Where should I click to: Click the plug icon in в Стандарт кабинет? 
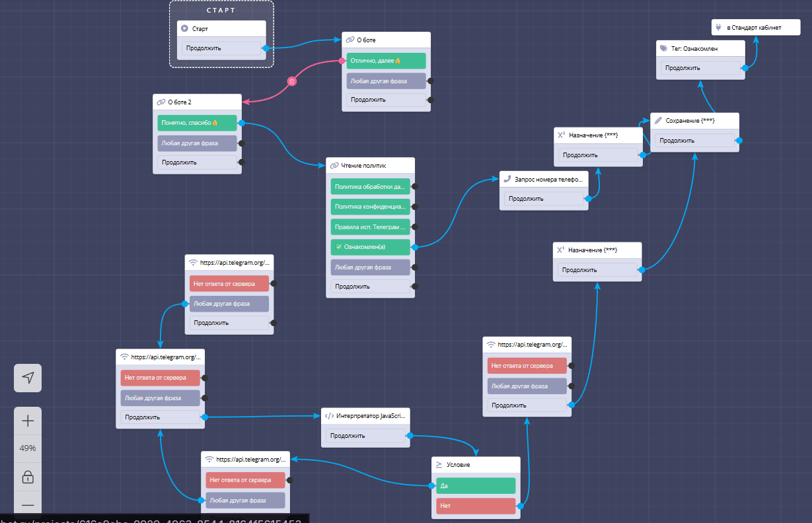(718, 28)
